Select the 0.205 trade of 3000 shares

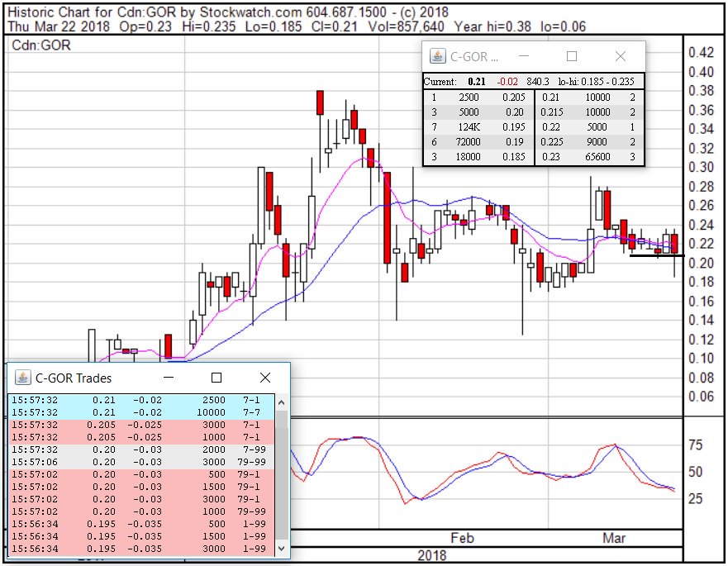[141, 425]
